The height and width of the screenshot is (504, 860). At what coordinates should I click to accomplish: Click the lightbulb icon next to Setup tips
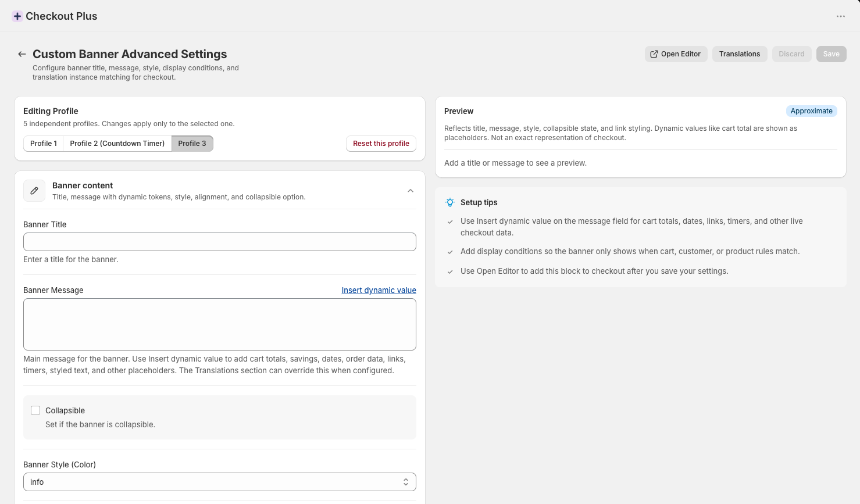450,202
